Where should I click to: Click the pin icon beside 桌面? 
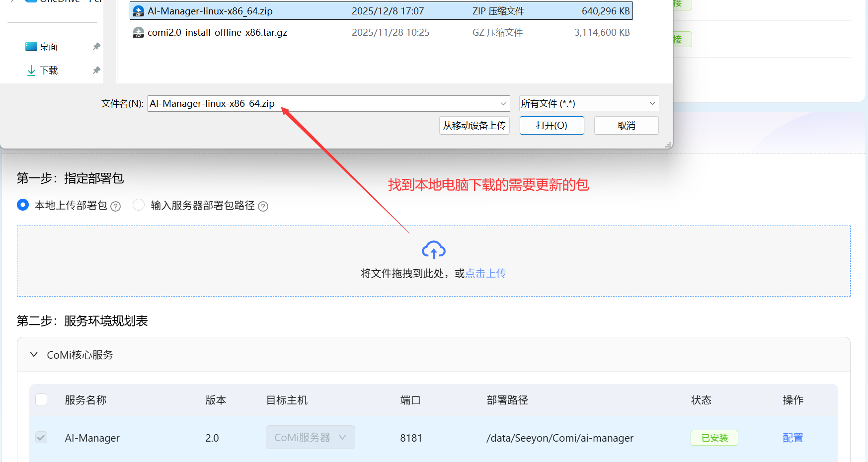coord(96,46)
